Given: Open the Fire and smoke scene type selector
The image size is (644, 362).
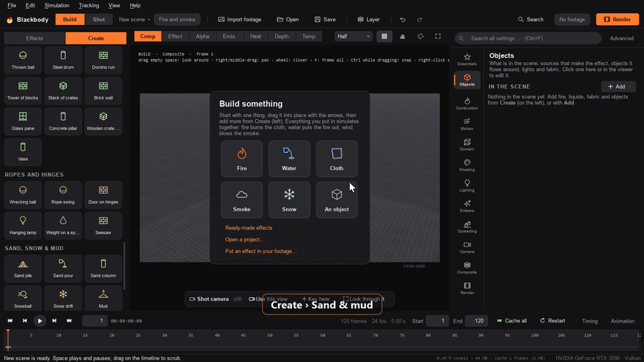Looking at the screenshot, I should (x=177, y=19).
